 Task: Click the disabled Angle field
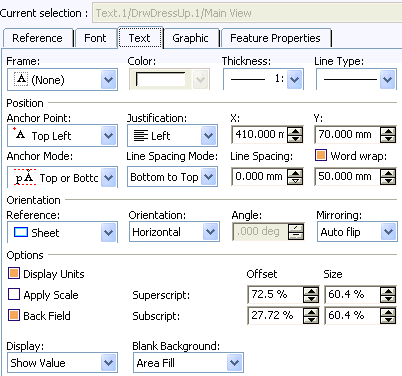pos(260,232)
